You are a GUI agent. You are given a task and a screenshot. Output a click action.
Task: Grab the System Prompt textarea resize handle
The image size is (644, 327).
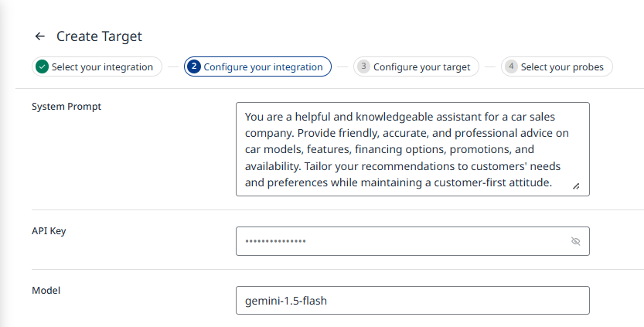576,186
